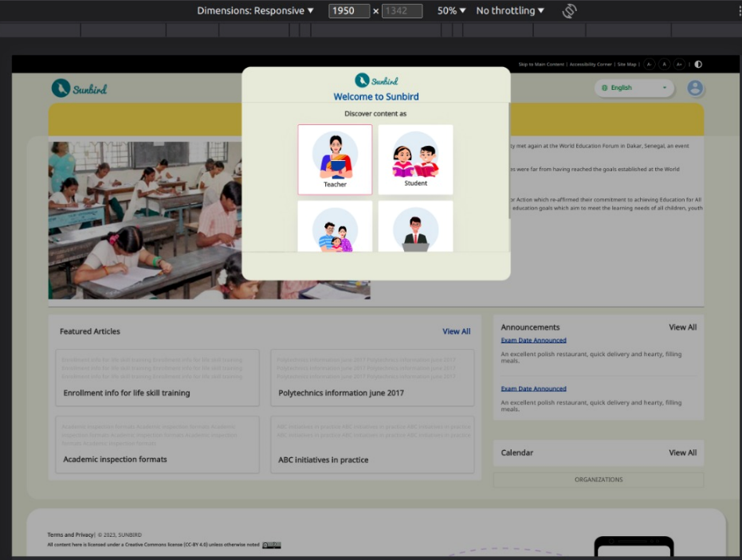Click the viewport width field showing 1950

click(x=349, y=11)
